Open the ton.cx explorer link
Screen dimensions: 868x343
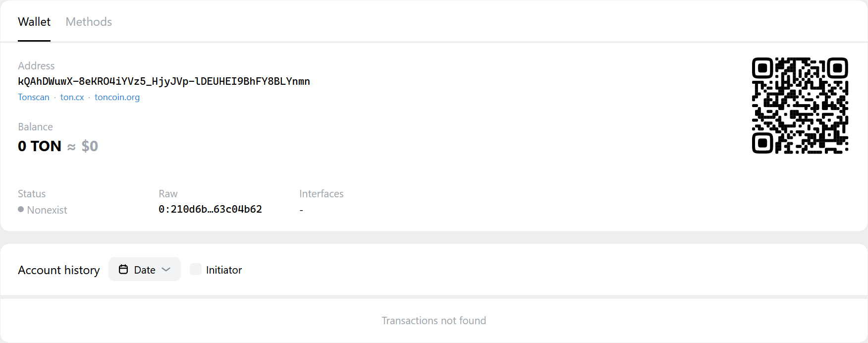click(x=72, y=97)
